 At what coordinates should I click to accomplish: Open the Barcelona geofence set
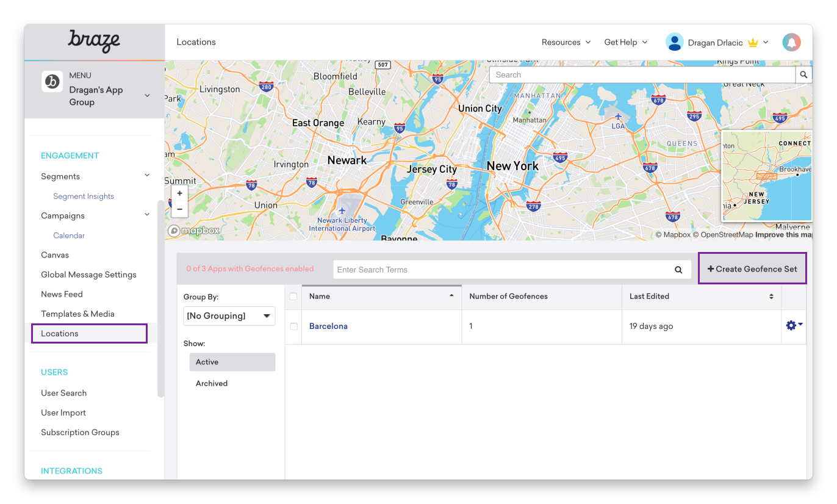tap(328, 326)
